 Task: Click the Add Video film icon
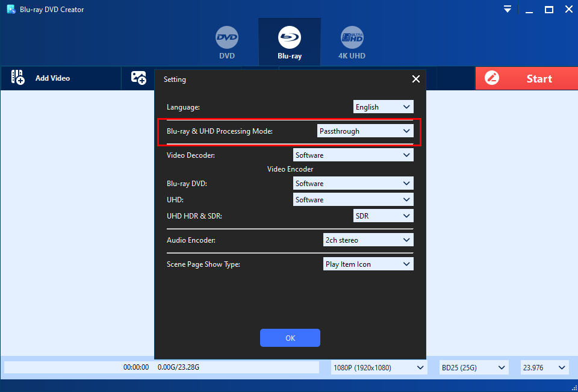point(18,78)
